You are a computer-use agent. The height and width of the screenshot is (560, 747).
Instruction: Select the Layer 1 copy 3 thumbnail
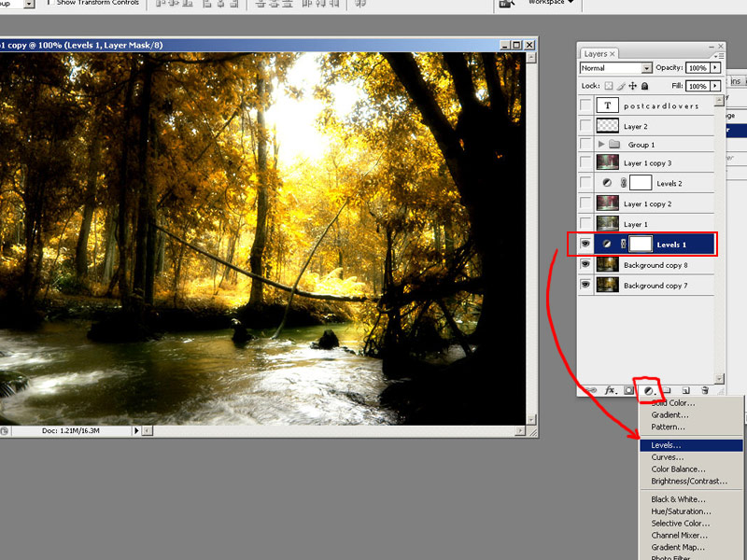tap(608, 162)
